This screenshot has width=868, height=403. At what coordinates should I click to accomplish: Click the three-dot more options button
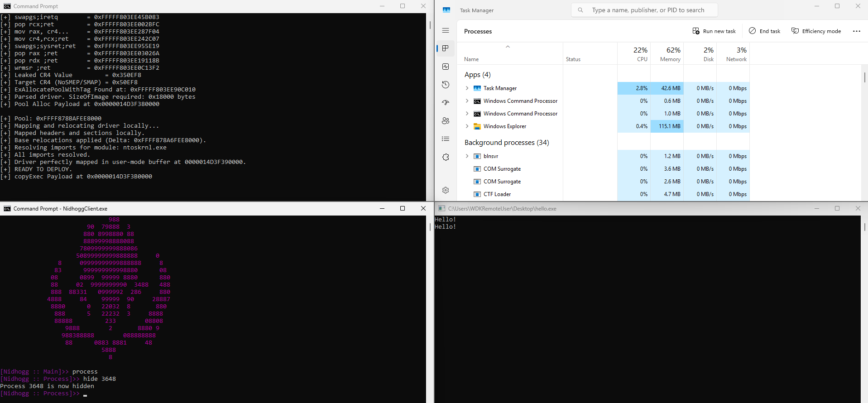tap(856, 31)
